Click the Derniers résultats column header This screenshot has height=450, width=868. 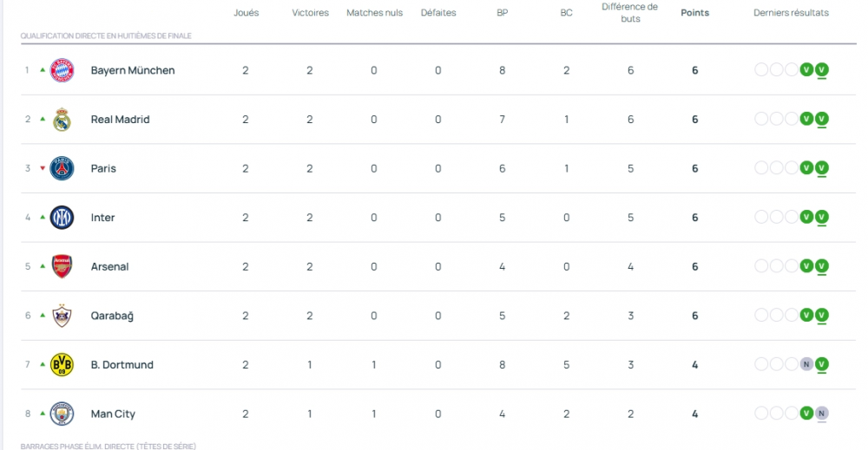click(x=791, y=13)
